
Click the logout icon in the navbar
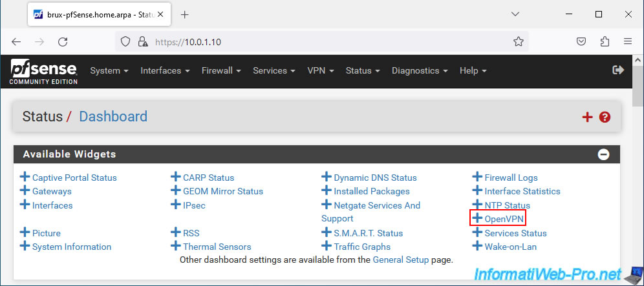pos(618,70)
